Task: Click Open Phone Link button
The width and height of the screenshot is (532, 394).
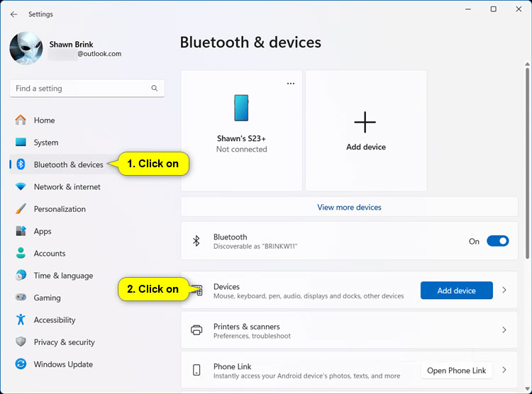Action: [457, 371]
